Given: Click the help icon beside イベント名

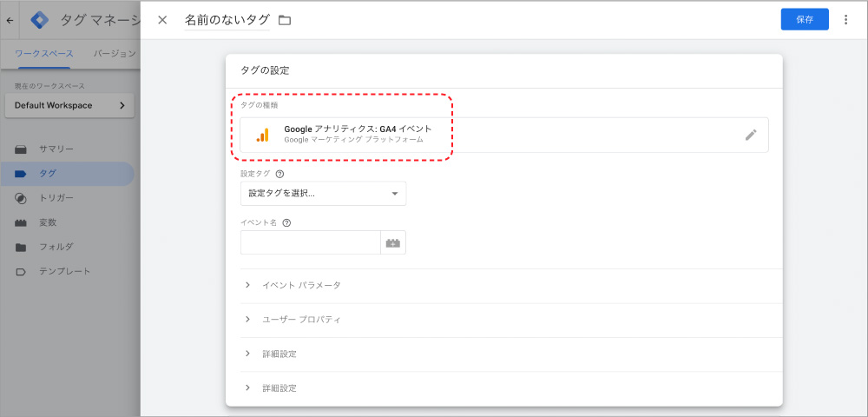Looking at the screenshot, I should click(x=286, y=223).
